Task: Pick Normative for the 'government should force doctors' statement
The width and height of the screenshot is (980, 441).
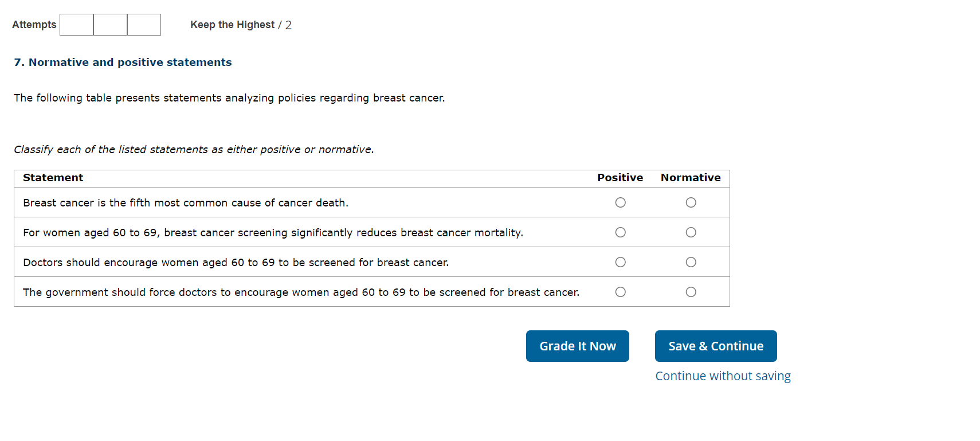Action: (691, 292)
